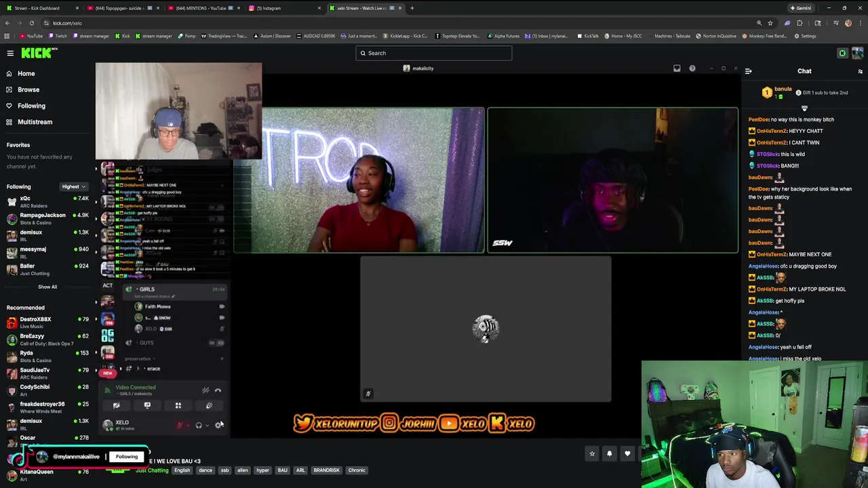Open Browse in the Kick sidebar
868x488 pixels.
pos(28,89)
